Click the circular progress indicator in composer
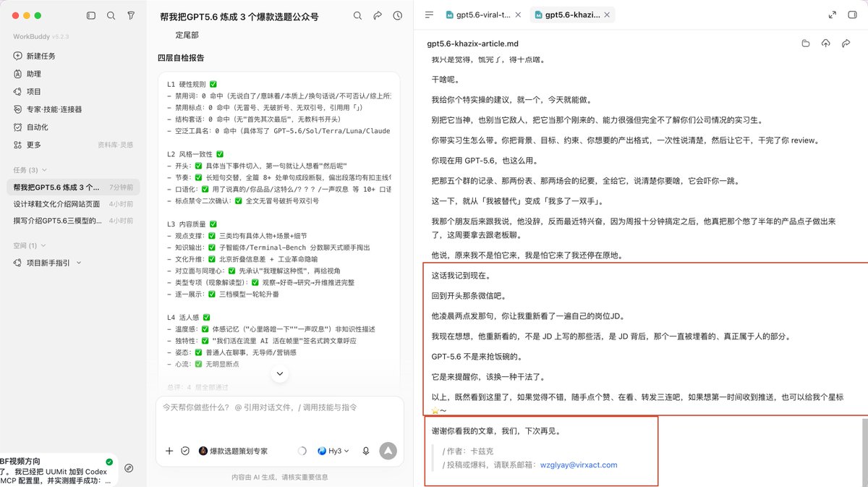 coord(302,451)
